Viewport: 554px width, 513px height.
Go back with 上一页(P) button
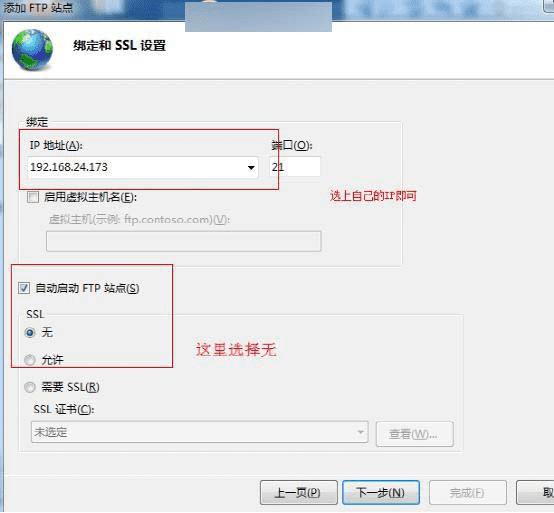pos(299,493)
